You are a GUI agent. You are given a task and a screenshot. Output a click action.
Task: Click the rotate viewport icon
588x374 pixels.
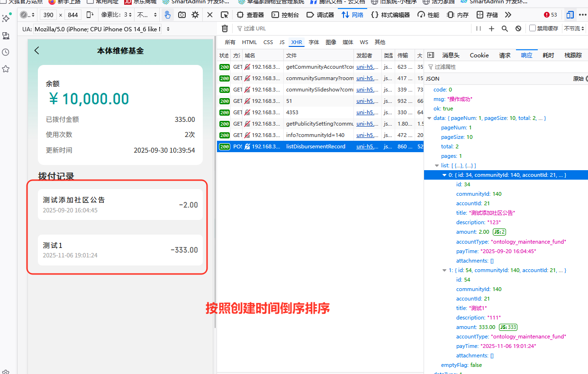pos(90,15)
